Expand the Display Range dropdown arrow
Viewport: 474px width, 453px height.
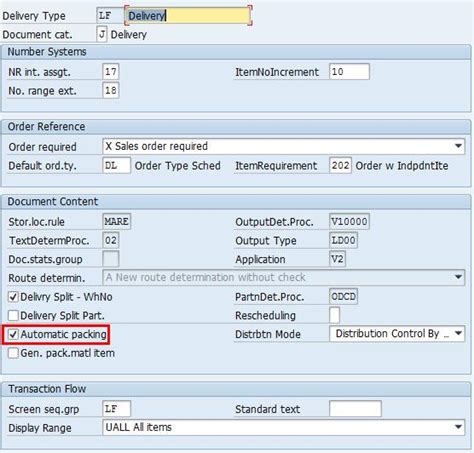(458, 427)
